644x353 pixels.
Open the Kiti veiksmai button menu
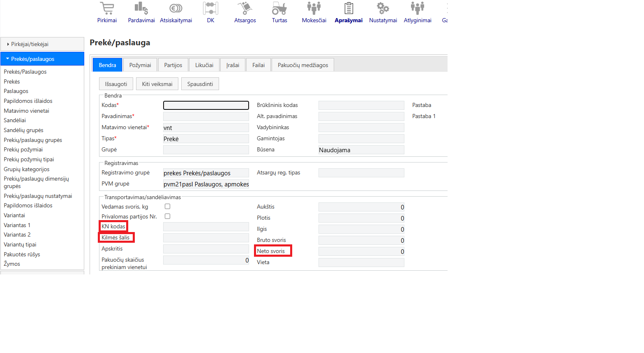157,84
